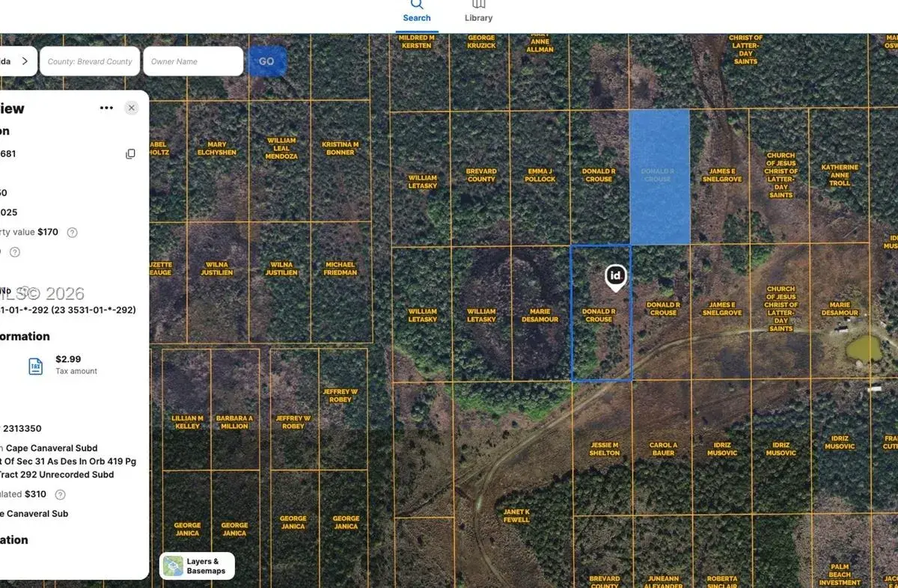This screenshot has width=898, height=588.
Task: Open the Layers & Basemaps button
Action: [198, 566]
